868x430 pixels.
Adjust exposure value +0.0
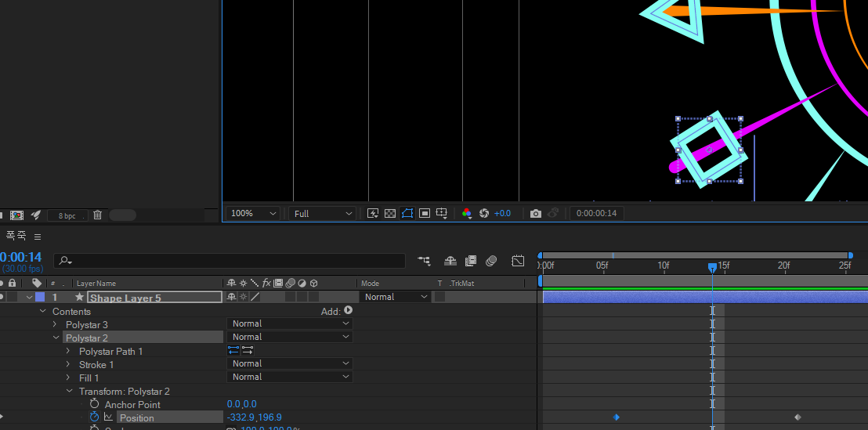coord(503,214)
